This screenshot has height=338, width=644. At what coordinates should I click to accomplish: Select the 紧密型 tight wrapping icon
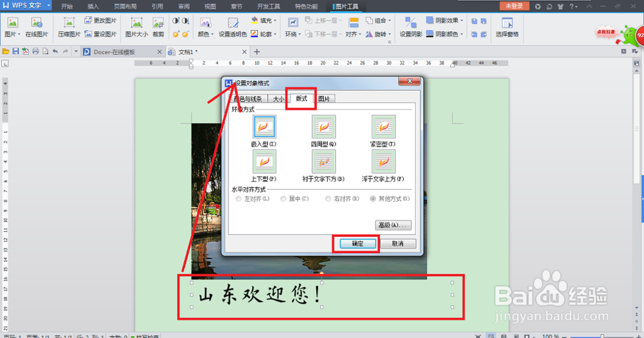(x=383, y=126)
